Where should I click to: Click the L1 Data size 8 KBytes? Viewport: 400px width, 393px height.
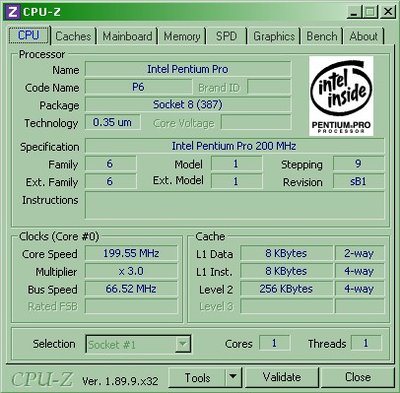[286, 253]
